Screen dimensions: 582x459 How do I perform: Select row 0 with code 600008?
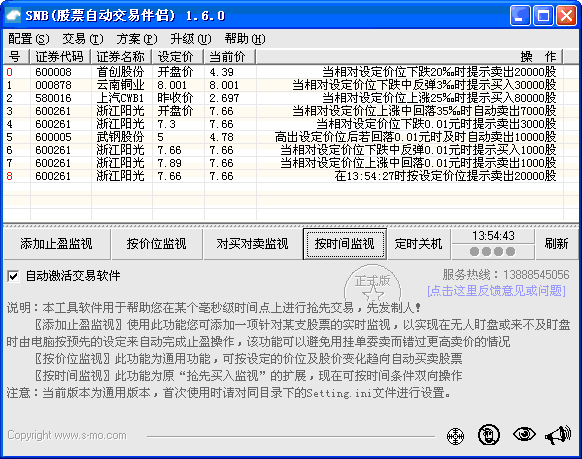(283, 72)
